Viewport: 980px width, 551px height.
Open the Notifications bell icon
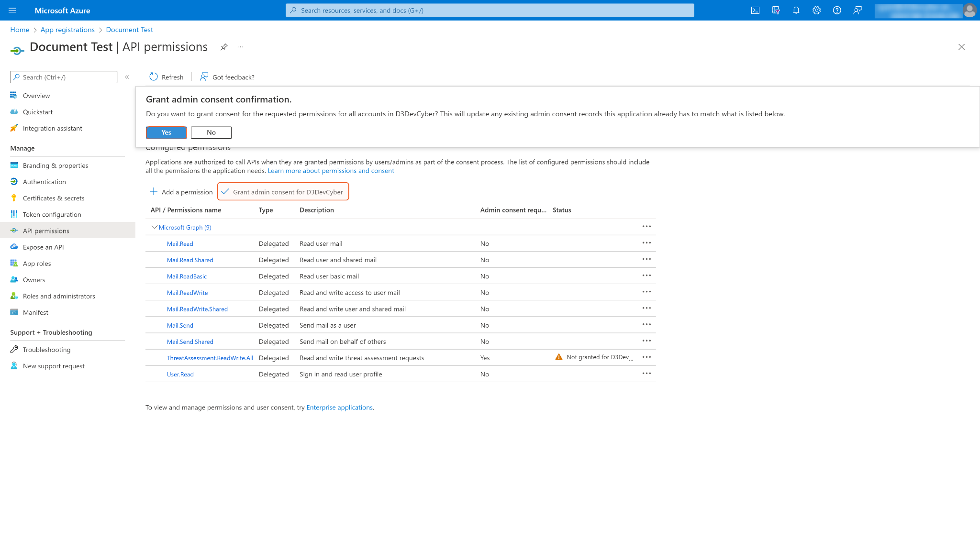(796, 11)
